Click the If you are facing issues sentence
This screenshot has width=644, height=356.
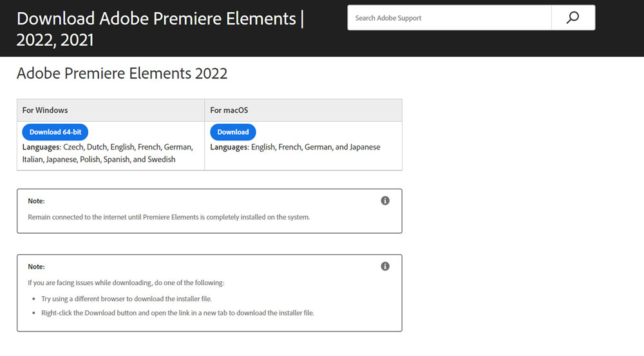tap(126, 283)
